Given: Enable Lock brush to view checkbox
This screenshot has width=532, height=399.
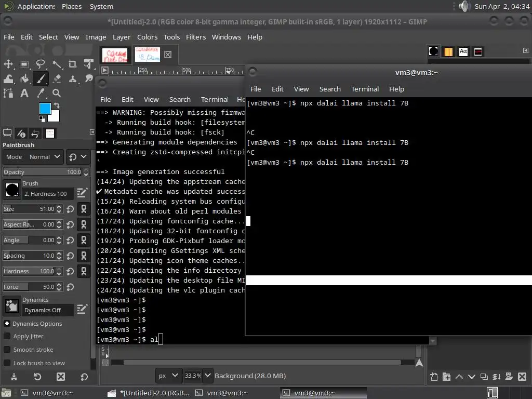Looking at the screenshot, I should [7, 363].
